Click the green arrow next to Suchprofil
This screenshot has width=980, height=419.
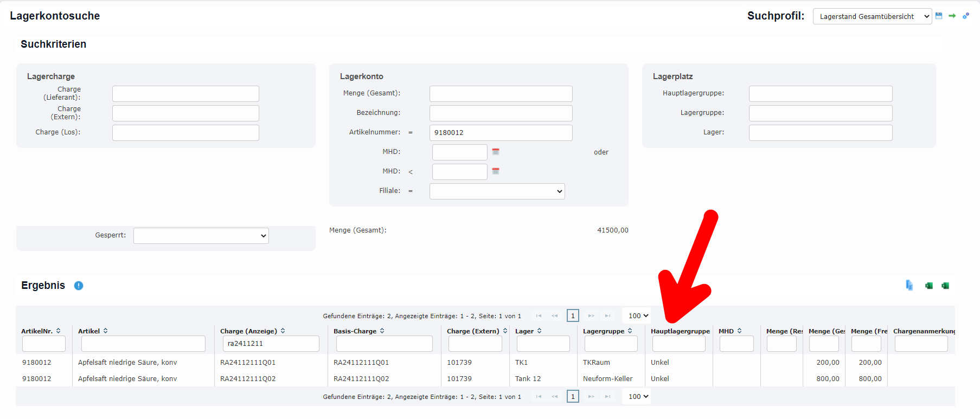click(x=952, y=16)
